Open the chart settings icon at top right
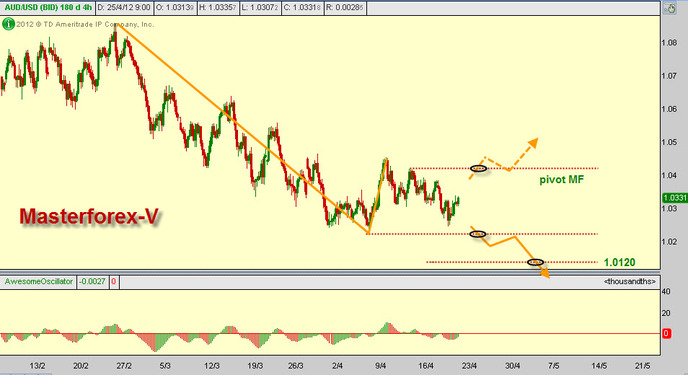The height and width of the screenshot is (375, 688). coord(670,8)
